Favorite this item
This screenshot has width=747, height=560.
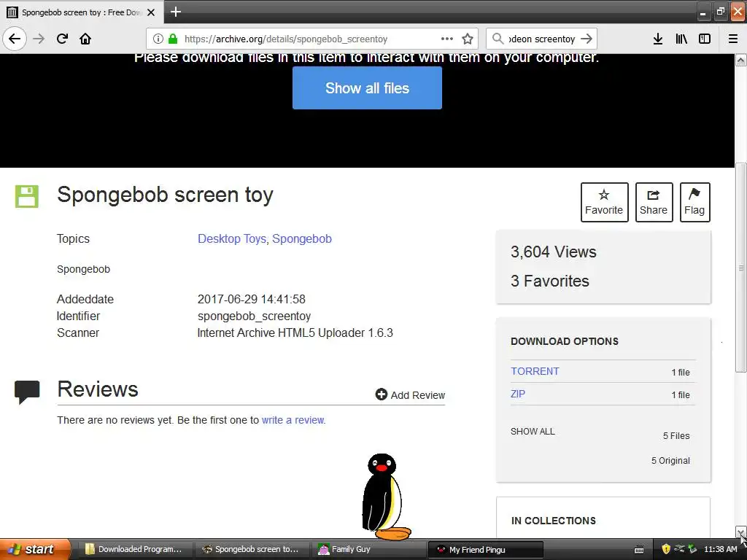pyautogui.click(x=604, y=202)
